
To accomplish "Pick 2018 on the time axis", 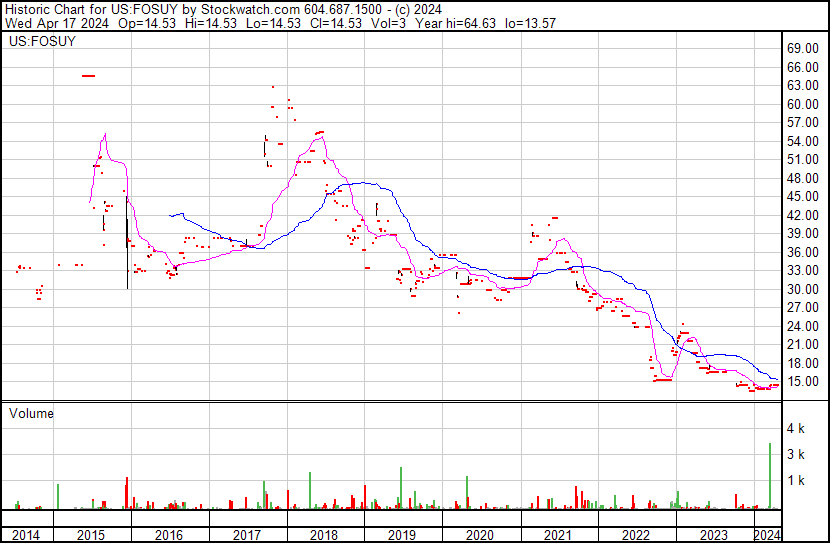I will point(325,534).
